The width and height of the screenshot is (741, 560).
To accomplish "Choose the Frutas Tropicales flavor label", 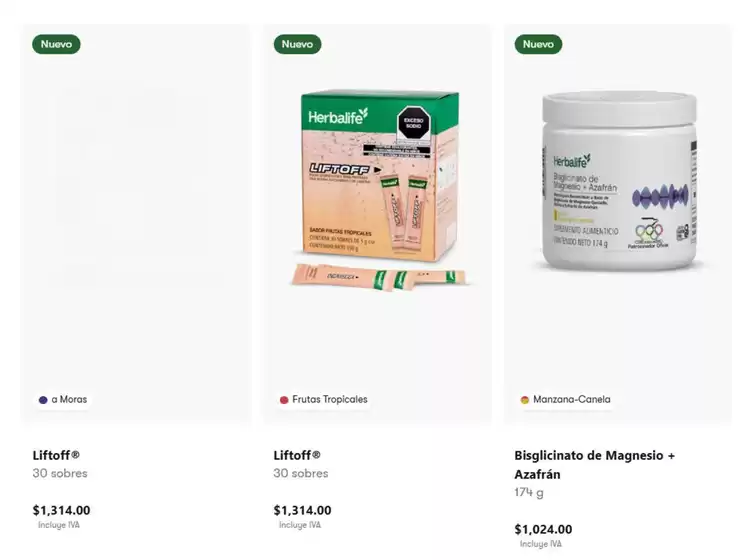I will point(329,399).
